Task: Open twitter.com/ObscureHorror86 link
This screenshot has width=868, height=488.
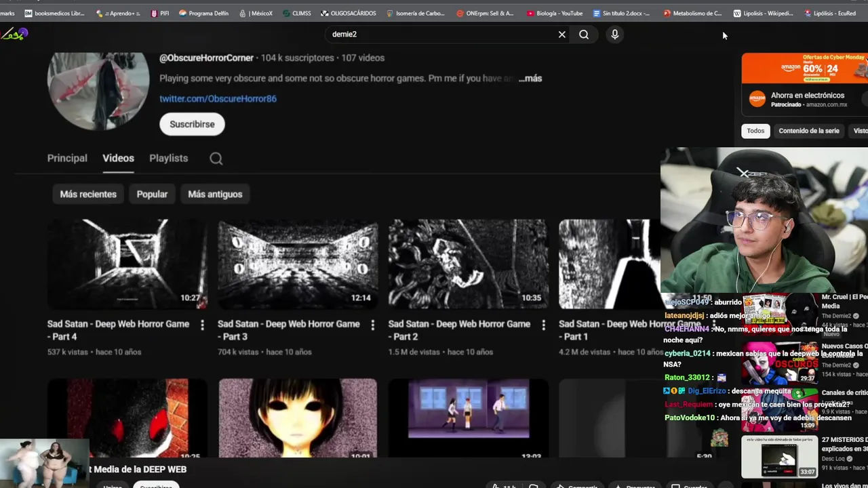Action: 218,99
